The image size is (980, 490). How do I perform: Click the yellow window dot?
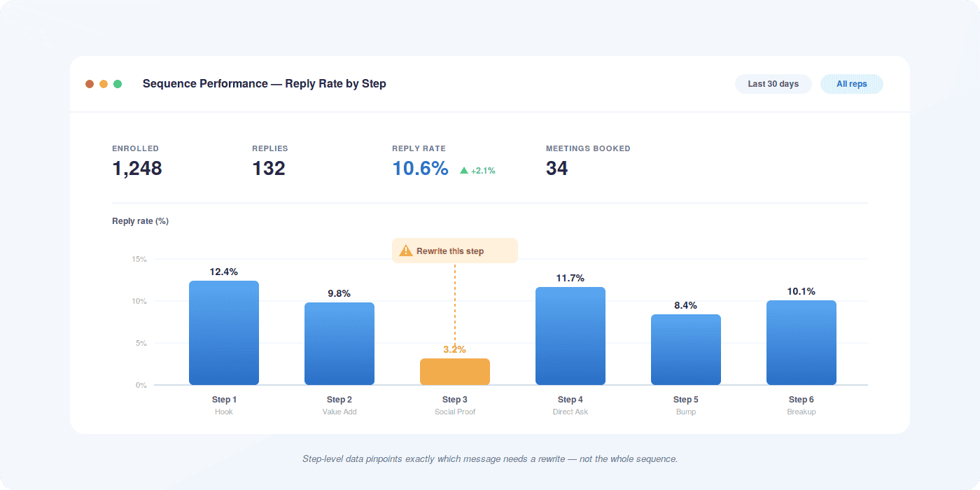click(x=104, y=84)
